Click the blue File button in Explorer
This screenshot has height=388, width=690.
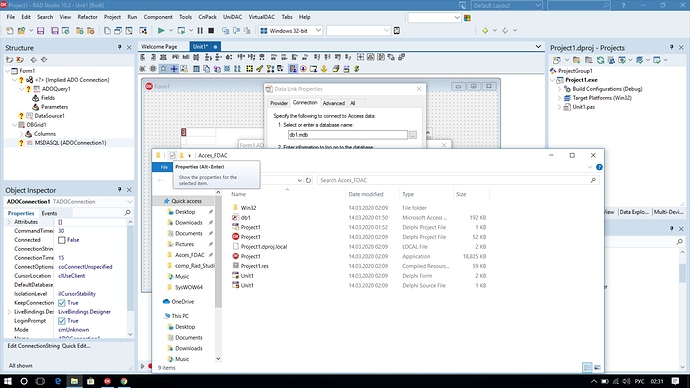tap(164, 167)
